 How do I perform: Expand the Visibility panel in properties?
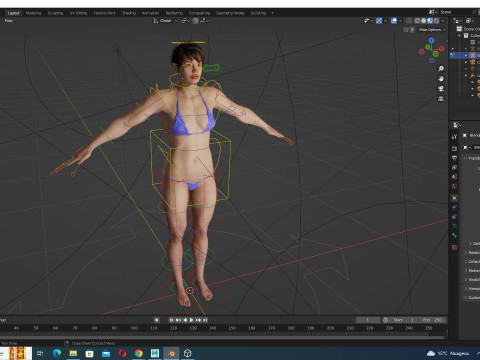472,279
